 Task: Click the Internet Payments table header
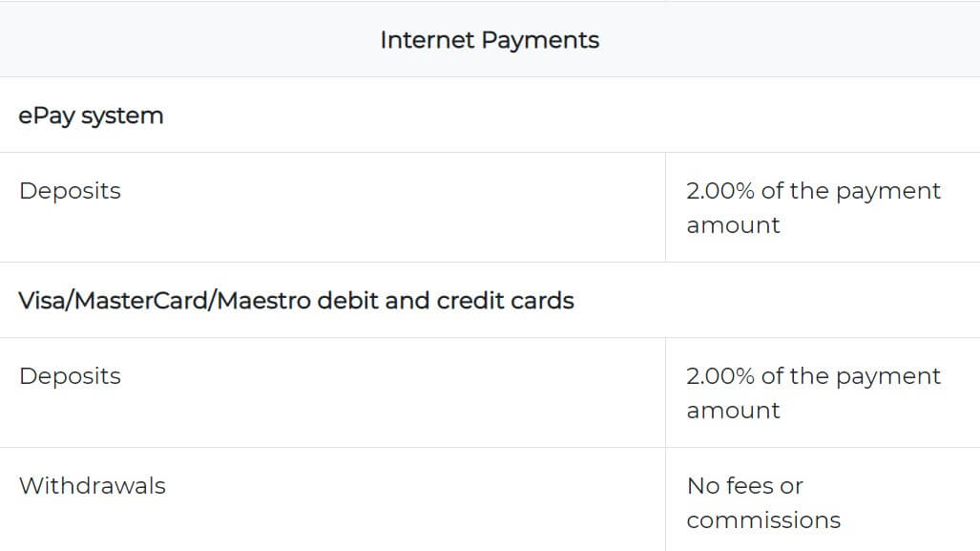(490, 40)
